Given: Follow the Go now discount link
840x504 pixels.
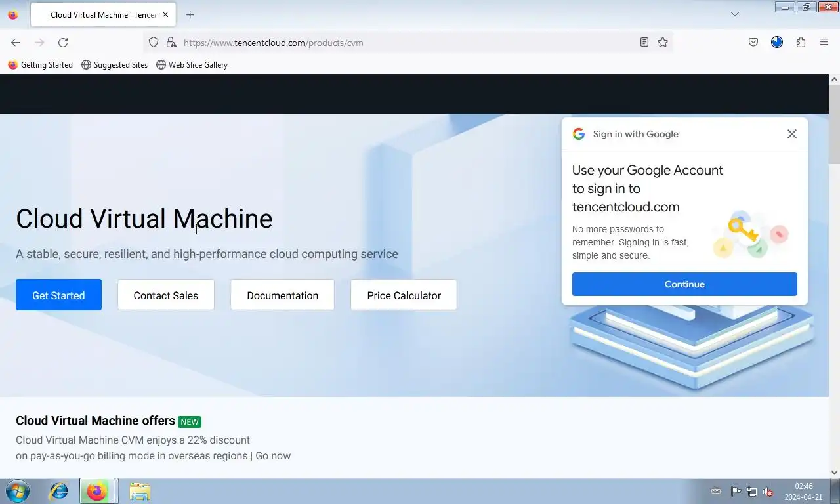Looking at the screenshot, I should click(x=273, y=456).
